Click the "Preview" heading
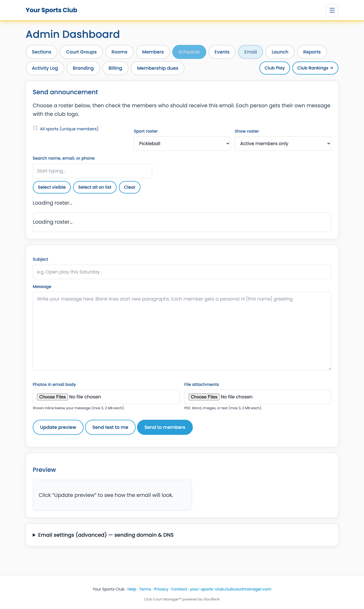Image resolution: width=364 pixels, height=609 pixels. (x=44, y=470)
